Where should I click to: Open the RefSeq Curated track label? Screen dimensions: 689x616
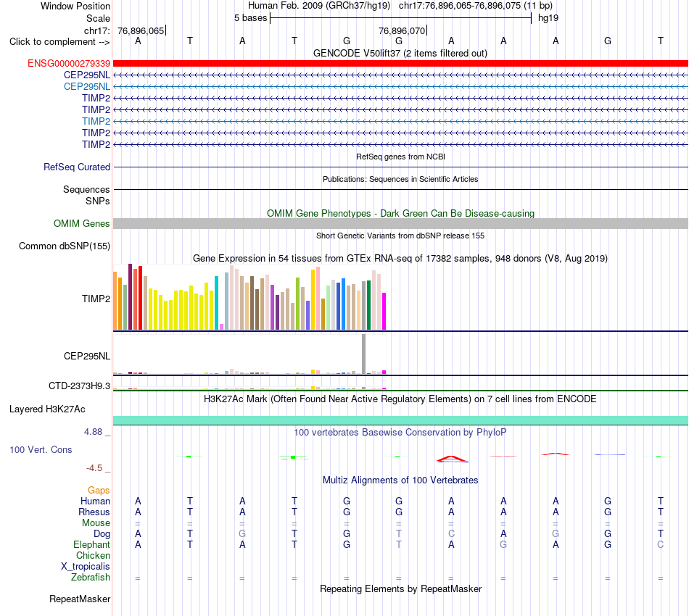click(76, 167)
